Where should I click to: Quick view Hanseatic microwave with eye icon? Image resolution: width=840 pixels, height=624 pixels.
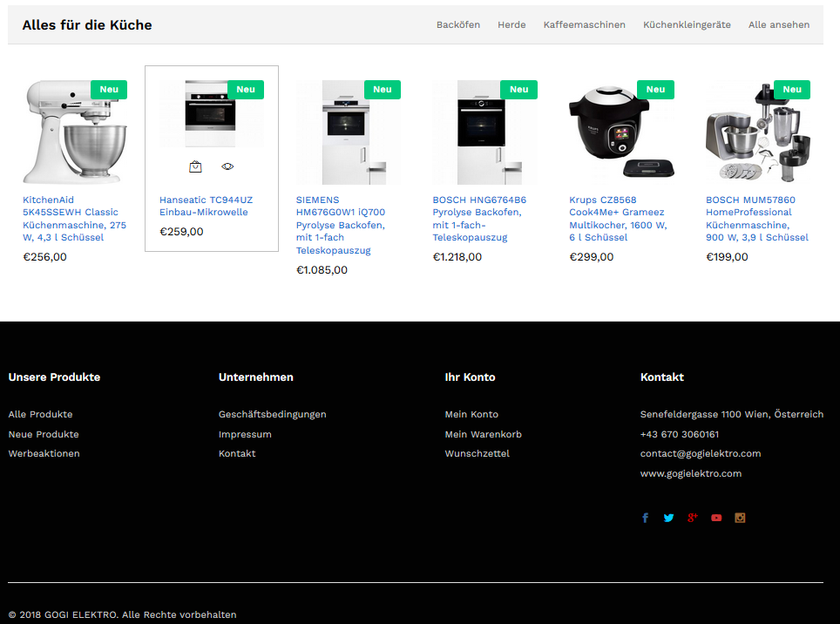point(227,166)
